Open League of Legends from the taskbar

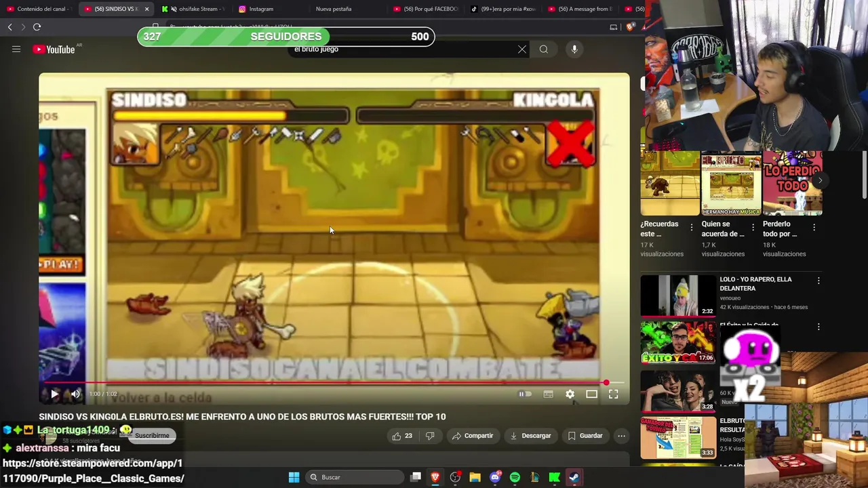click(x=534, y=477)
